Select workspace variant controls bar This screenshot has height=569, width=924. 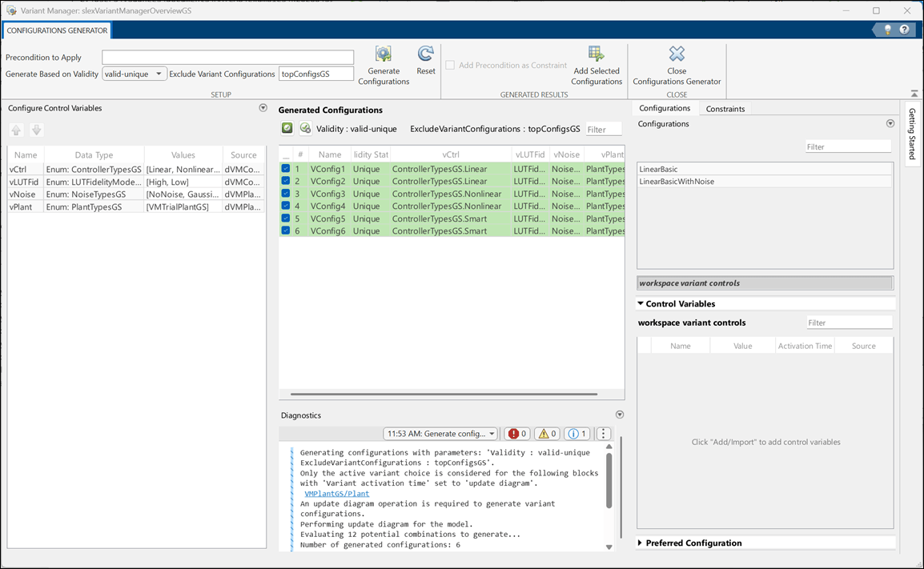coord(765,282)
